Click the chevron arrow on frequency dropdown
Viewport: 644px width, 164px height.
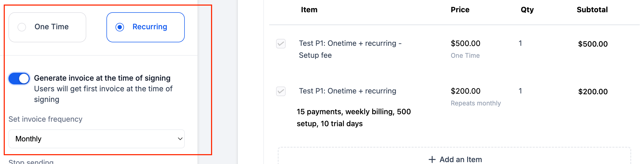coord(180,139)
